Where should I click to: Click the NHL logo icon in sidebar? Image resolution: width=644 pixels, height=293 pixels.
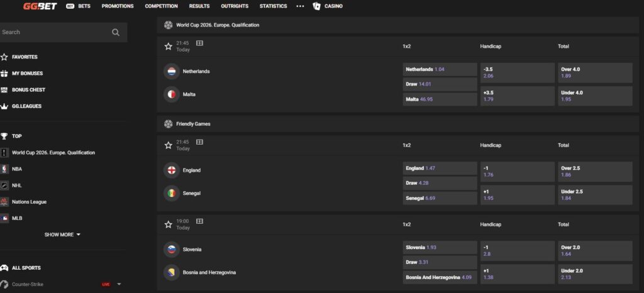pos(4,185)
